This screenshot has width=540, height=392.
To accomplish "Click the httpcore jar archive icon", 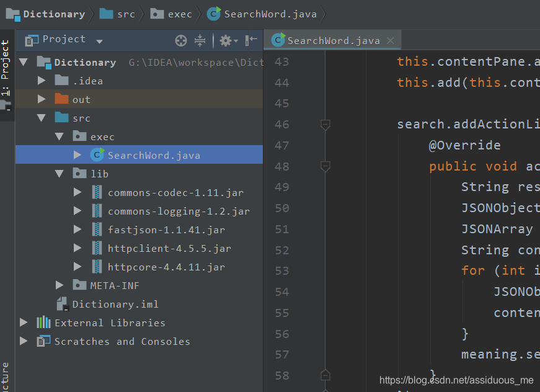I will [x=97, y=267].
